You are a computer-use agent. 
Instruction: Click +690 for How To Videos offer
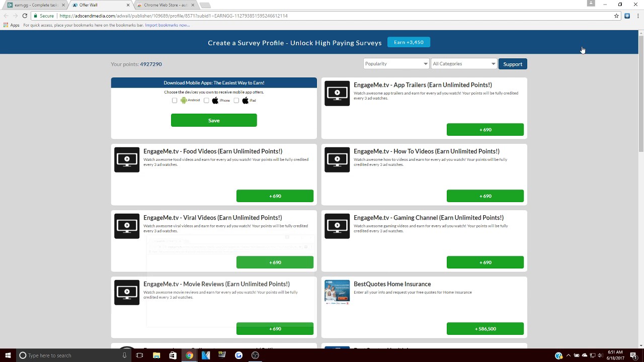485,196
